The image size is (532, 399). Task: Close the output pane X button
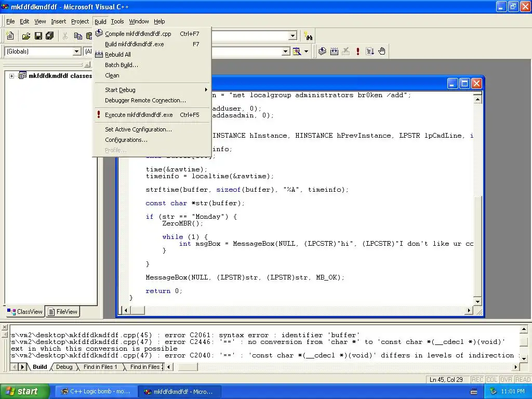[4, 327]
